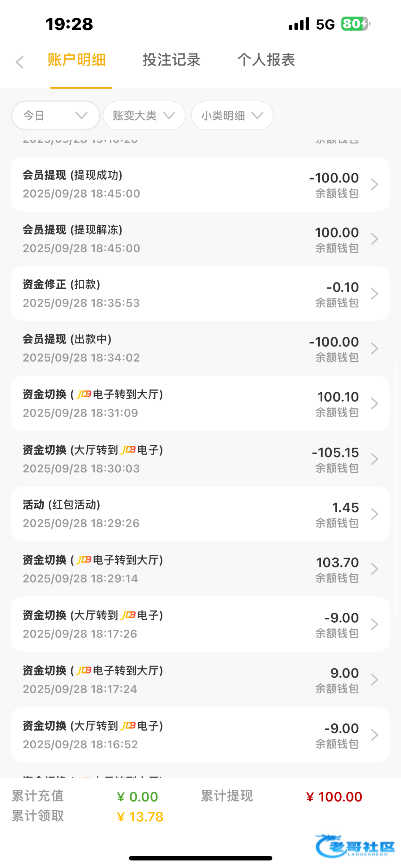Screen dimensions: 401x868
Task: Tap arrow on the 18:31:09 transfer row
Action: (x=374, y=403)
